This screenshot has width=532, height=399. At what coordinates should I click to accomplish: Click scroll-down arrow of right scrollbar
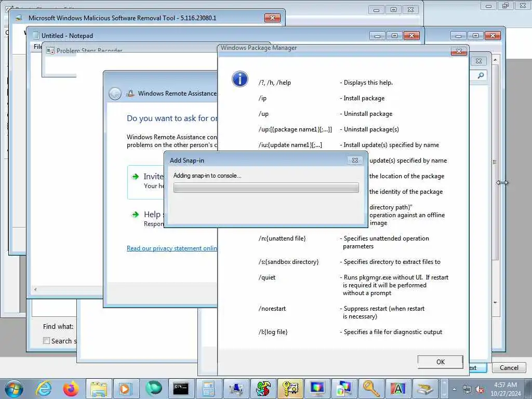[x=495, y=302]
